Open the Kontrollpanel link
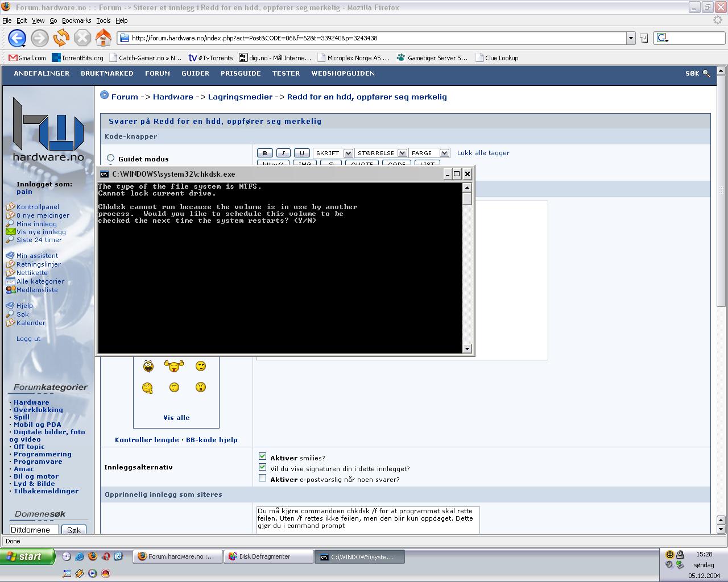The width and height of the screenshot is (728, 582). click(x=38, y=207)
